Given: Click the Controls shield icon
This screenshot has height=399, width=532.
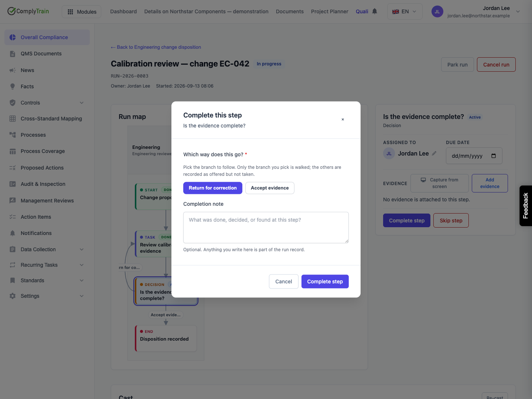Looking at the screenshot, I should 13,103.
